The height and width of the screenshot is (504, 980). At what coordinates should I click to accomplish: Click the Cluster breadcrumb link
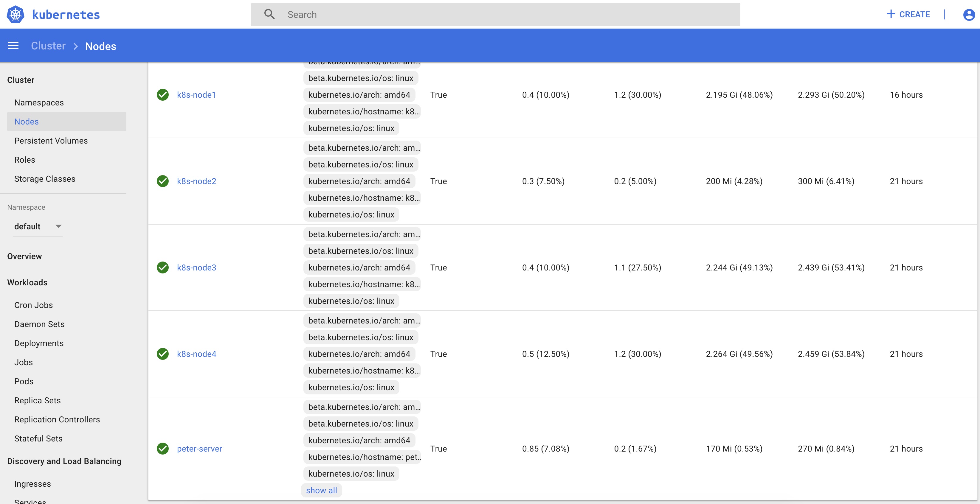point(48,46)
